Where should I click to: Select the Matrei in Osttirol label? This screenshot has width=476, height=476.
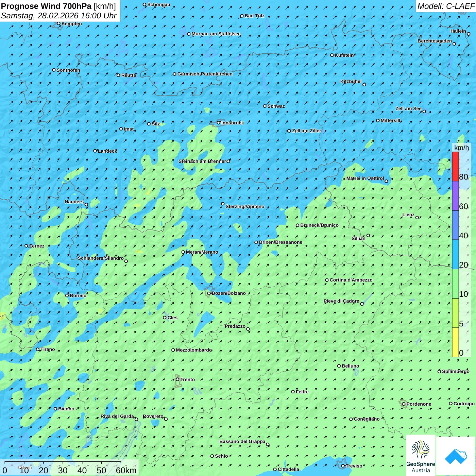pyautogui.click(x=365, y=178)
